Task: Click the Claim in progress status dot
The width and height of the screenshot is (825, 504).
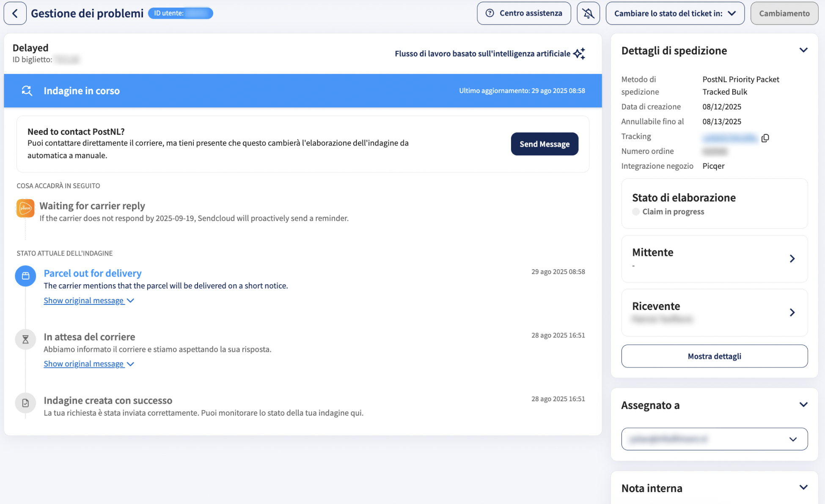Action: 635,211
